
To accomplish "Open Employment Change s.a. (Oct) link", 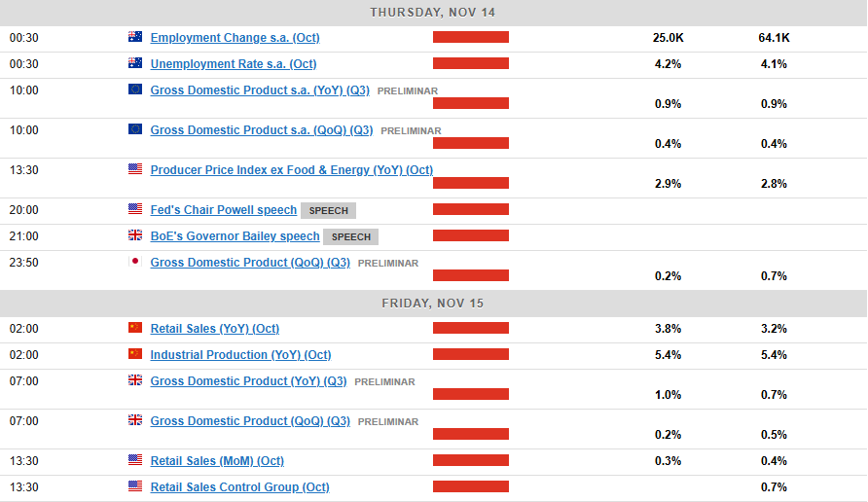I will click(x=235, y=38).
